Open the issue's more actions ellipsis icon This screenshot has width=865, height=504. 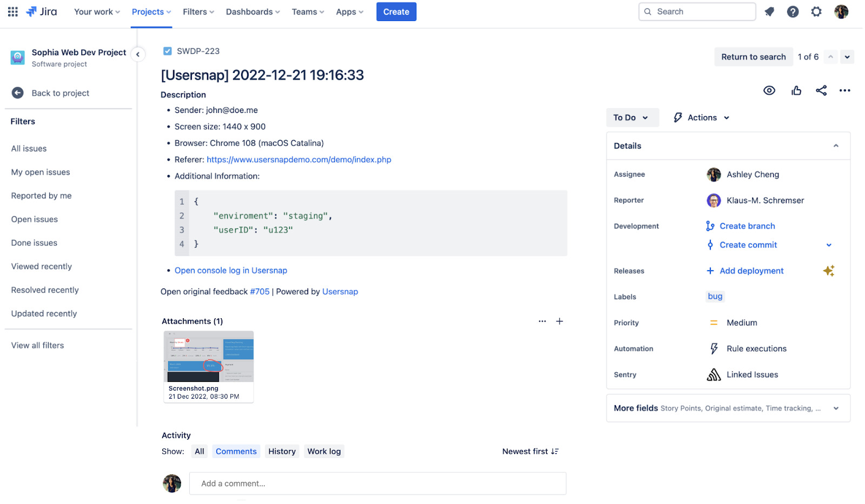tap(844, 90)
